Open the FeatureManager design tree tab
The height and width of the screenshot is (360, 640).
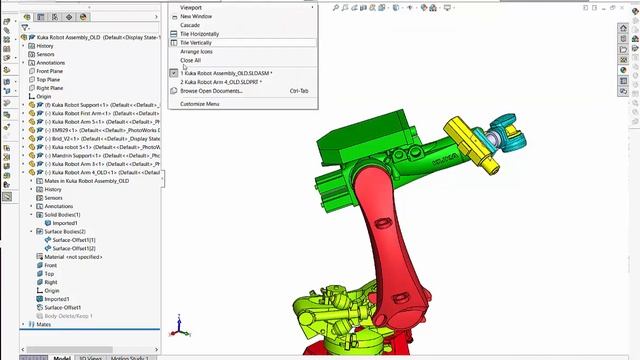pos(27,17)
